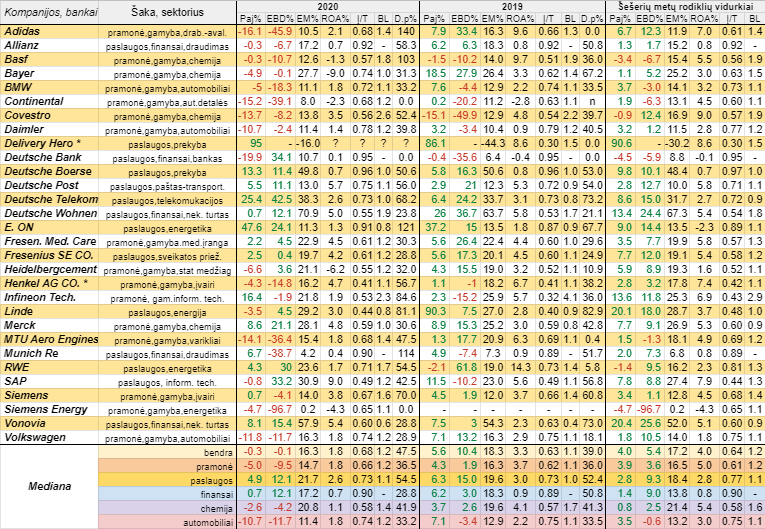The width and height of the screenshot is (765, 529).
Task: Select the Delivery Hero * cell
Action: (x=50, y=144)
